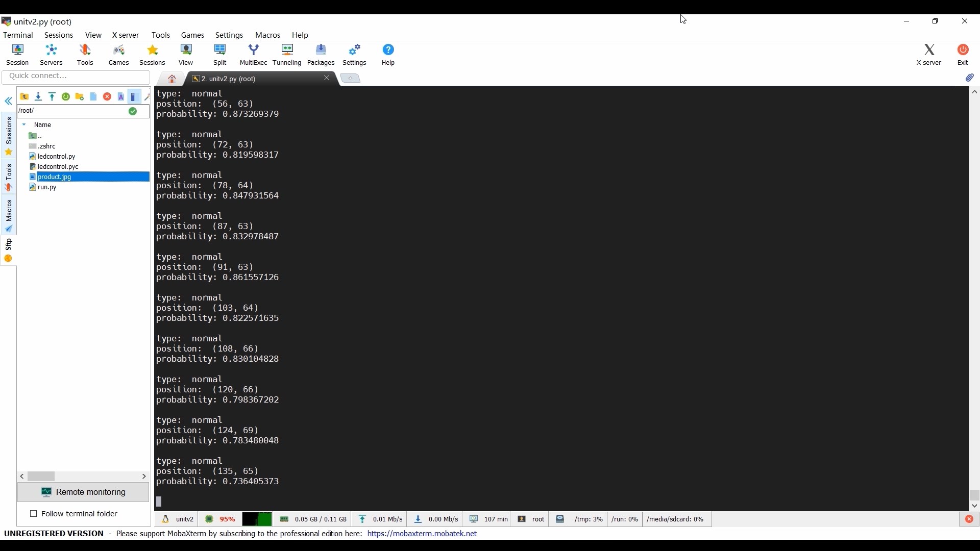Click the Settings menu item
Viewport: 980px width, 551px height.
tap(229, 35)
